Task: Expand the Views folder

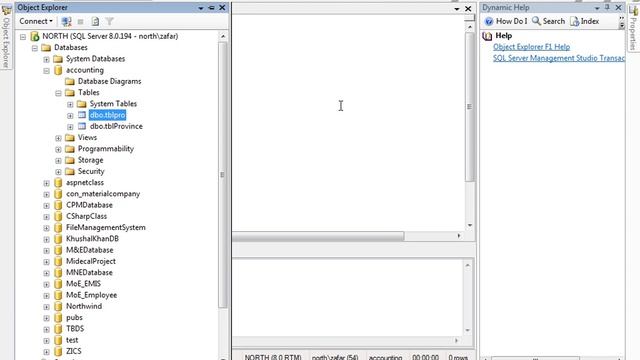Action: (x=58, y=138)
